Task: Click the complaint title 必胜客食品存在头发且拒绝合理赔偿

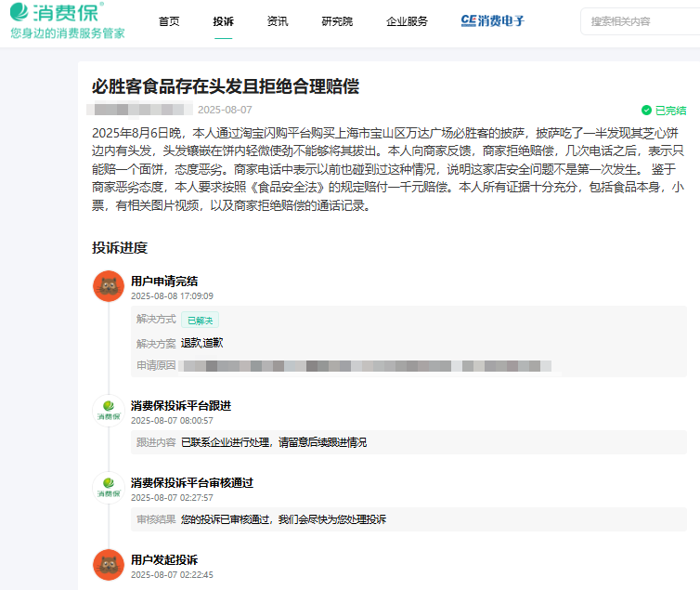Action: tap(226, 86)
